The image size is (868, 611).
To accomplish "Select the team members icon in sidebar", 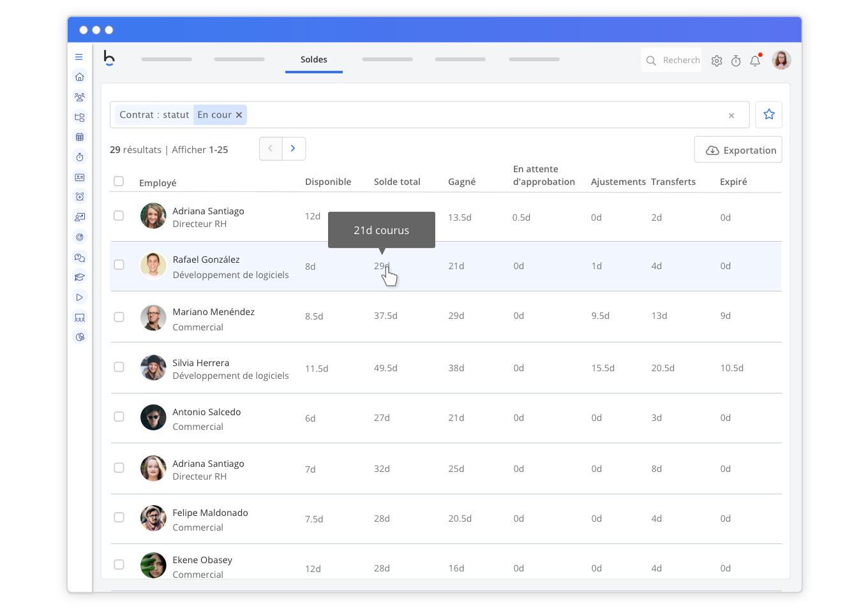I will [x=80, y=97].
